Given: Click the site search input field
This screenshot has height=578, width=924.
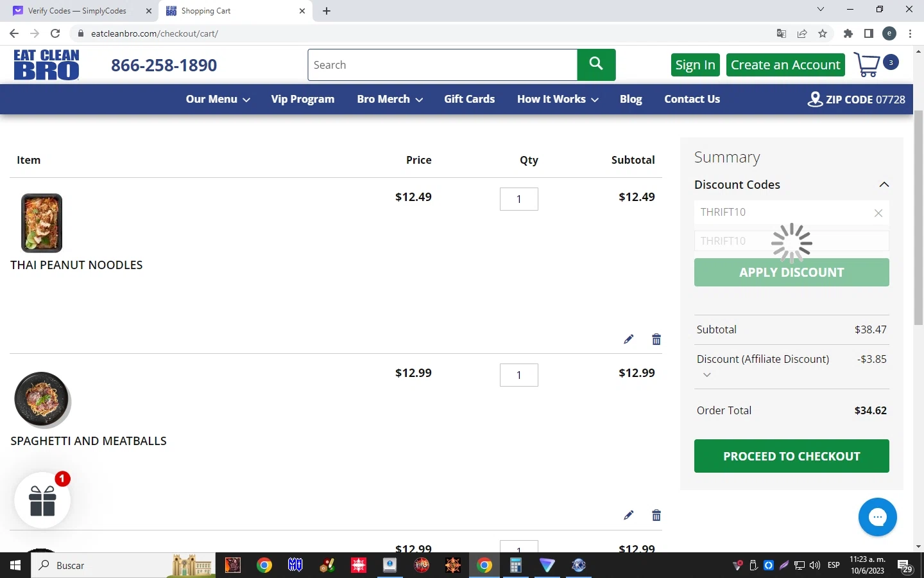Looking at the screenshot, I should [x=443, y=65].
